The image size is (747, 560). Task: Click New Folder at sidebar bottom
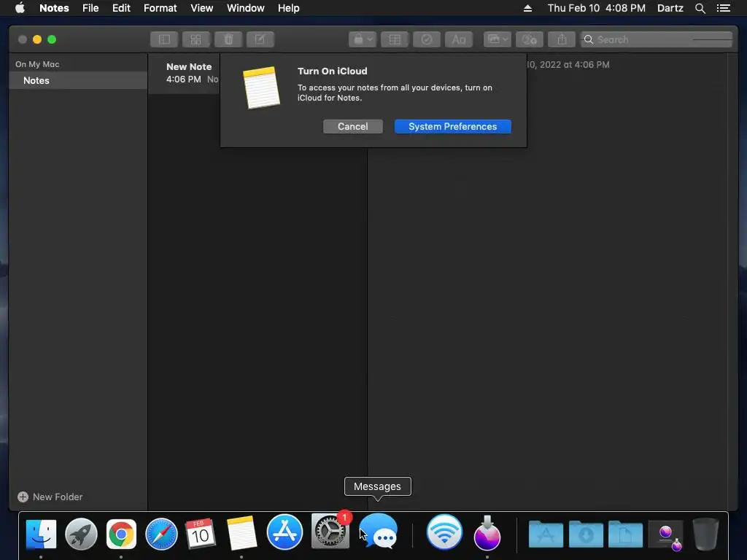50,497
